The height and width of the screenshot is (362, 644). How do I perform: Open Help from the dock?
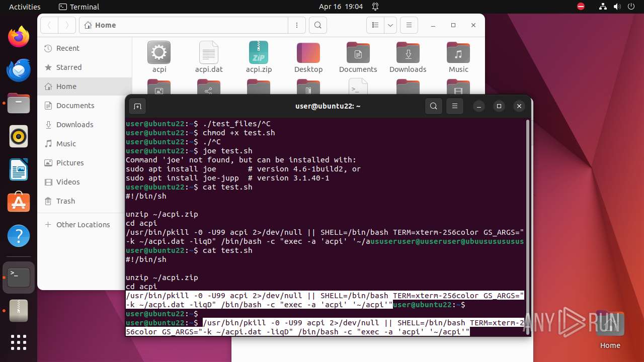pyautogui.click(x=19, y=236)
